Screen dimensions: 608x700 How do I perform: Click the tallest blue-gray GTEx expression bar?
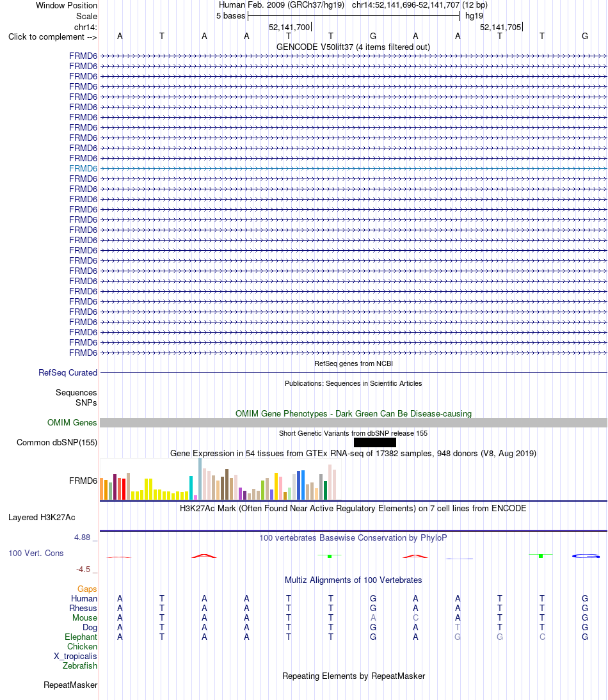pos(200,479)
